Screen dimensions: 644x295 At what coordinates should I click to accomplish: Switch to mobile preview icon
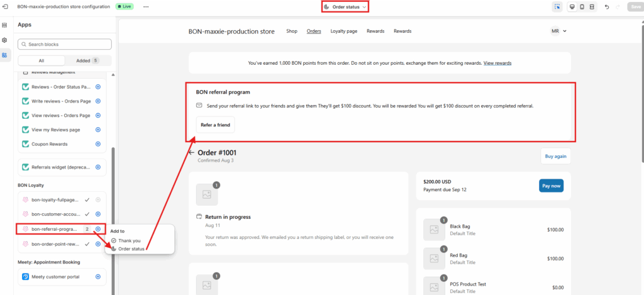(582, 6)
